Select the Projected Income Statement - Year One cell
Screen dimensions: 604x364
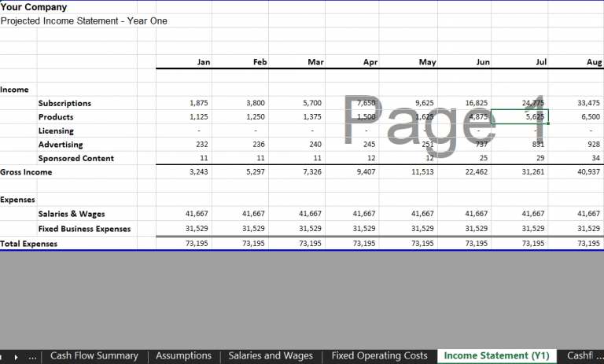pos(84,20)
